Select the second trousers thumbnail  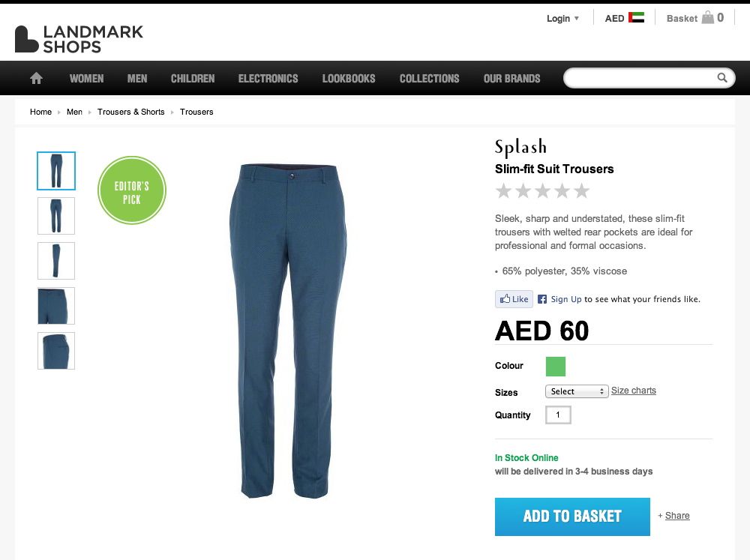[56, 216]
